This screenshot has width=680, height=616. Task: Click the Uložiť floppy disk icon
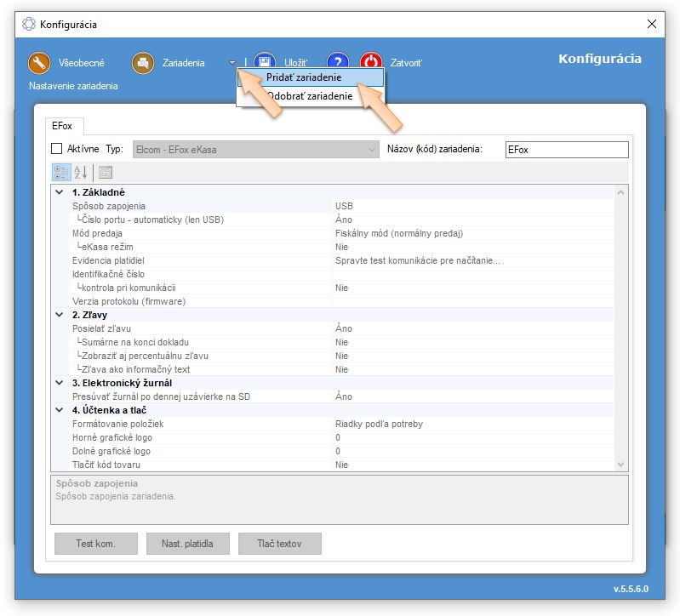(265, 63)
